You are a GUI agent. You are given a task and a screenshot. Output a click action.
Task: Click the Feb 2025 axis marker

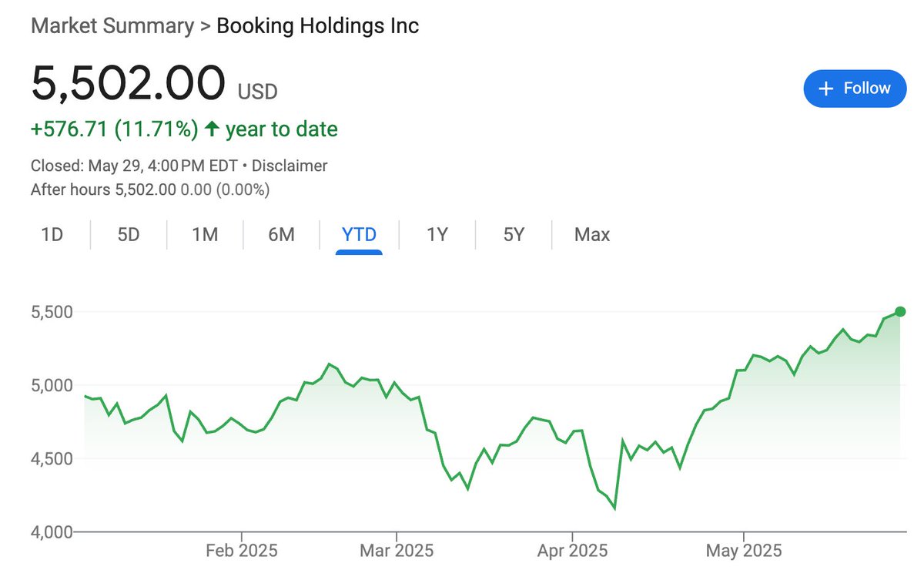(243, 552)
